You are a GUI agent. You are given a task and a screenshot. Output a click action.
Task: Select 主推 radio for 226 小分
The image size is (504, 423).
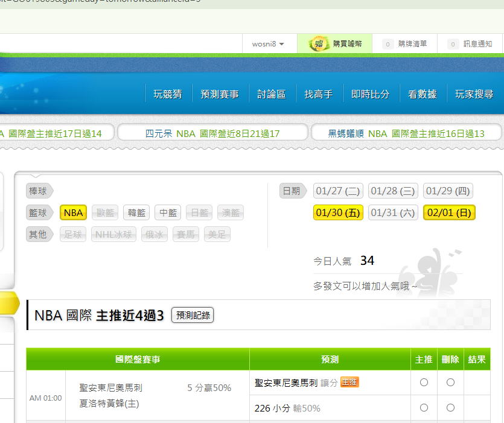tap(424, 408)
